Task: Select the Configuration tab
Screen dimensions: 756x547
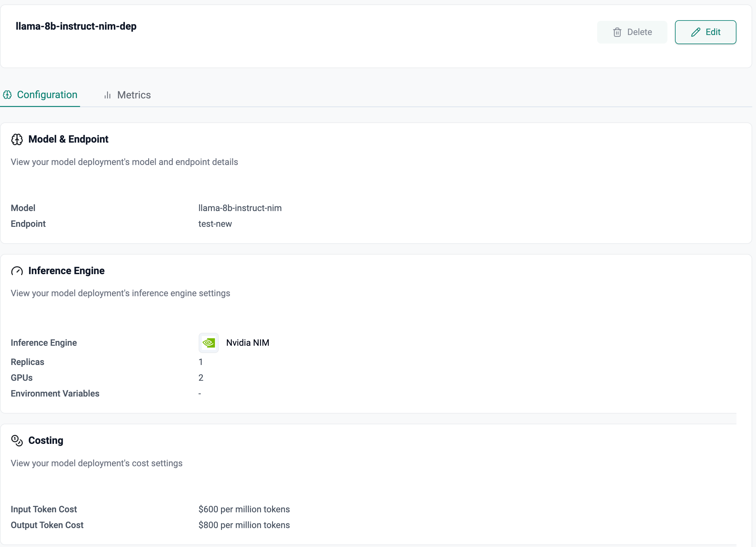Action: 47,95
